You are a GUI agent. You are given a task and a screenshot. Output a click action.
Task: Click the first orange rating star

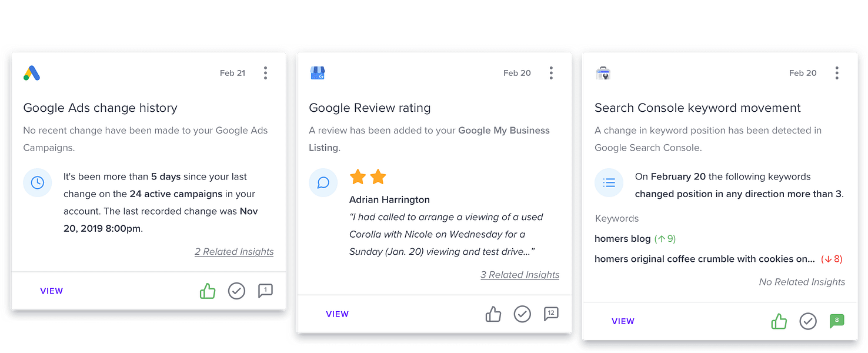[358, 176]
